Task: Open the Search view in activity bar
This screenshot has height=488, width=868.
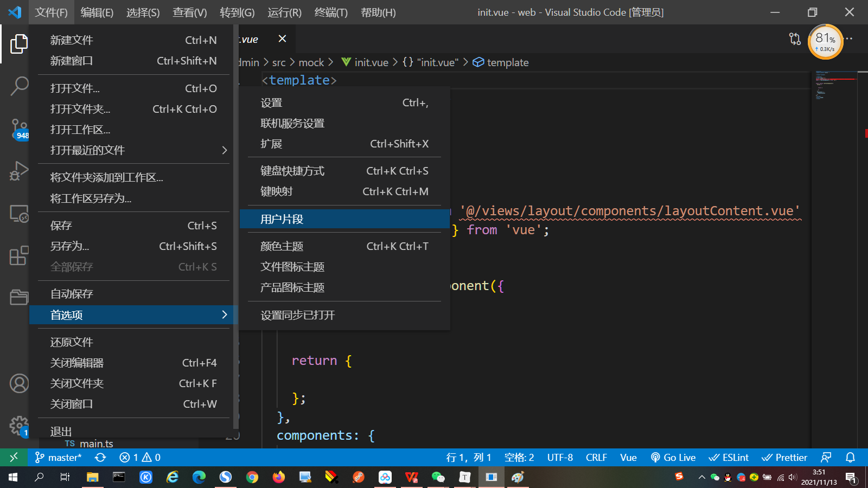Action: pos(18,86)
